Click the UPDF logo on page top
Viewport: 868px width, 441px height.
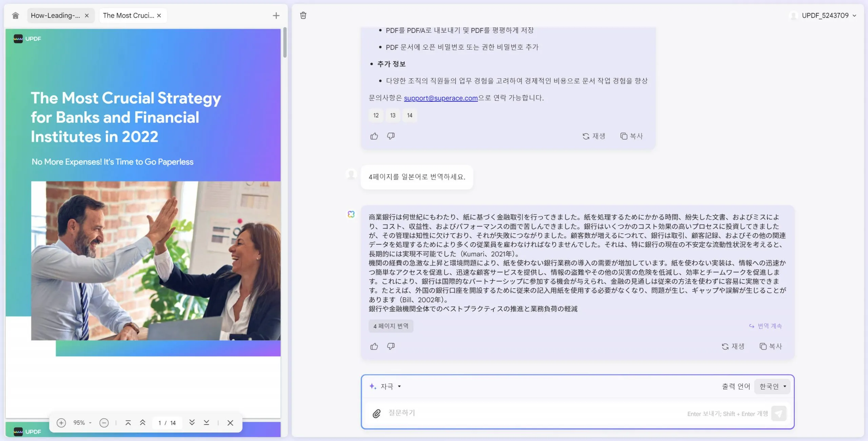tap(27, 39)
